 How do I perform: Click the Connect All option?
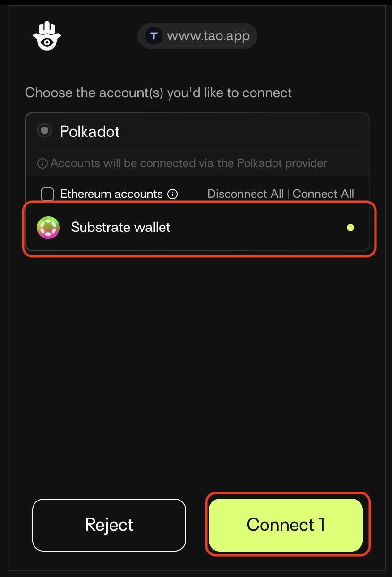tap(323, 194)
